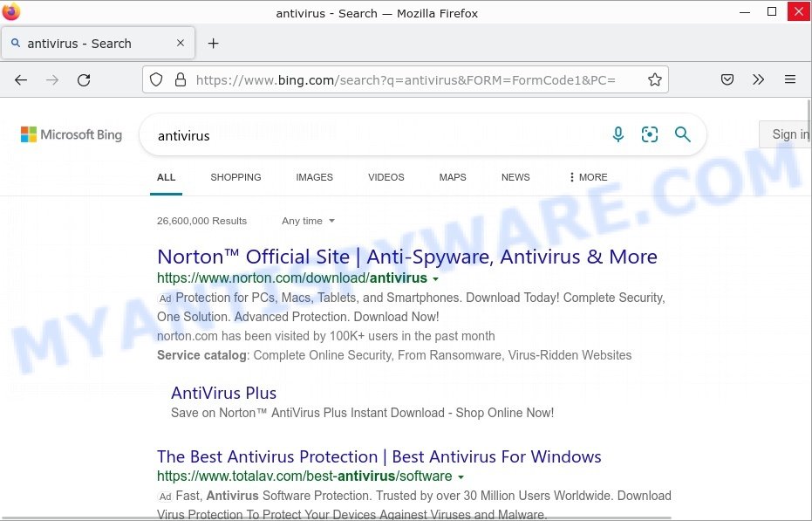Open norton.com/download/antivirus URL link
The height and width of the screenshot is (521, 812).
[x=292, y=278]
